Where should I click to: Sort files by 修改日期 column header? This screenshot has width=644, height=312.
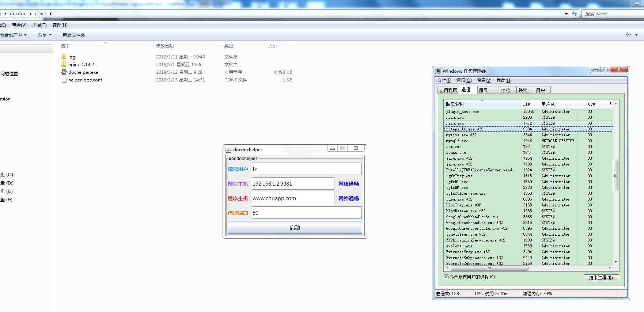[x=188, y=46]
